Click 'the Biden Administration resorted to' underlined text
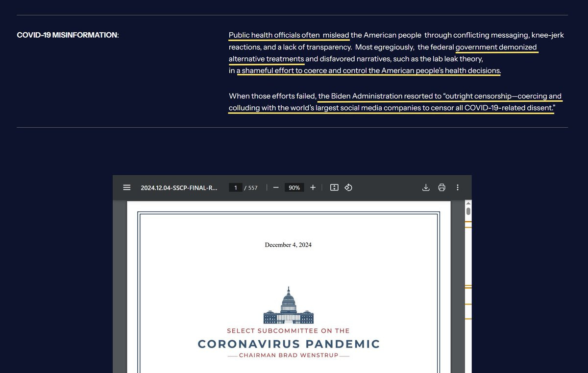Screen dimensions: 588x373 [380, 96]
